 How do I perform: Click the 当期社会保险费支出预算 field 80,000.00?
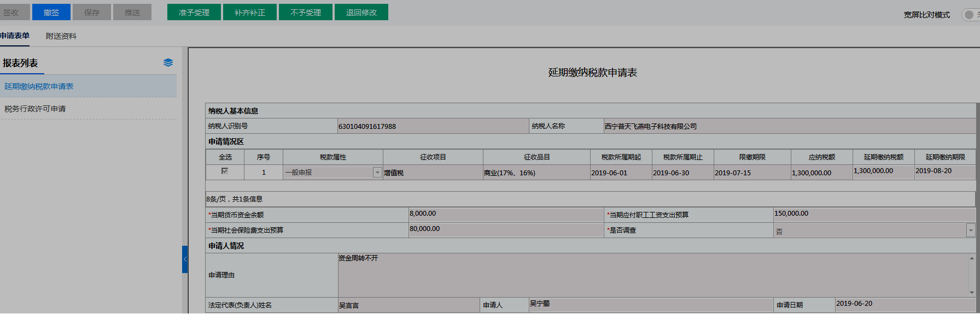point(506,229)
